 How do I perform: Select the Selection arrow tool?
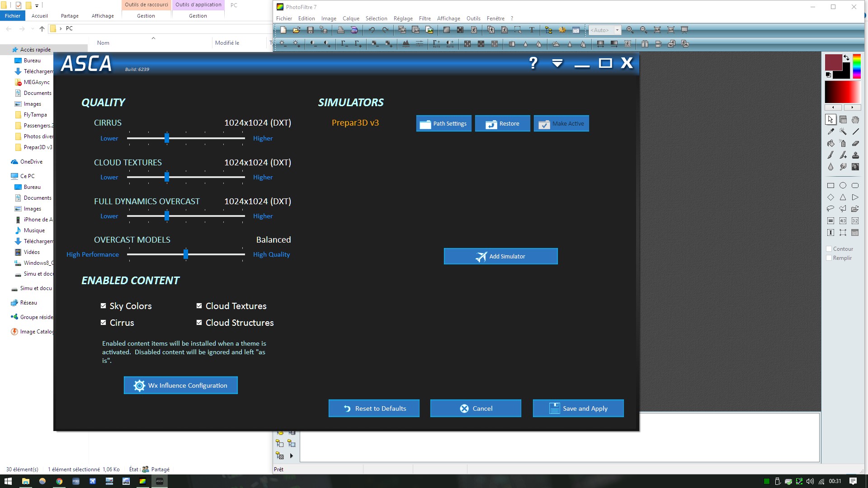tap(830, 120)
